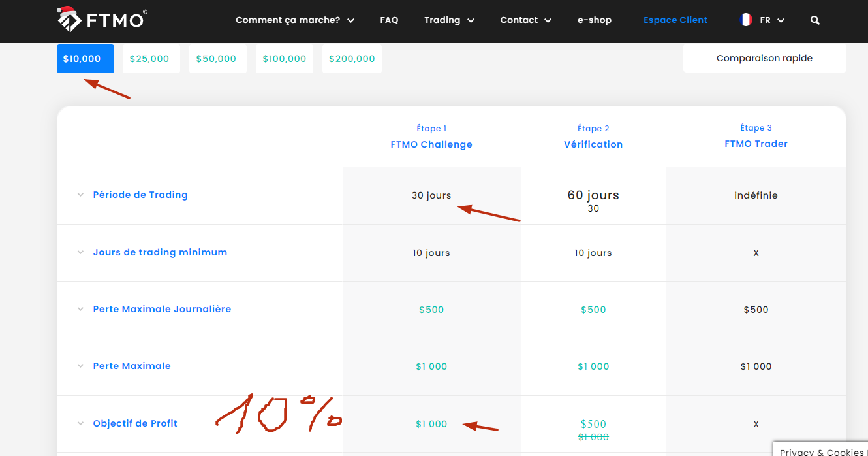
Task: Click Perte Maximale Journalière label
Action: [162, 309]
